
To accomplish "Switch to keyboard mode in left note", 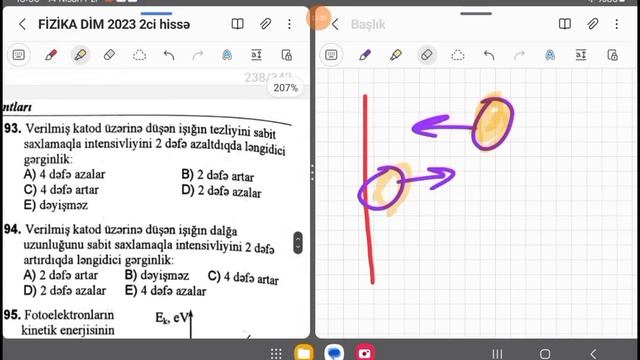I will (x=19, y=55).
